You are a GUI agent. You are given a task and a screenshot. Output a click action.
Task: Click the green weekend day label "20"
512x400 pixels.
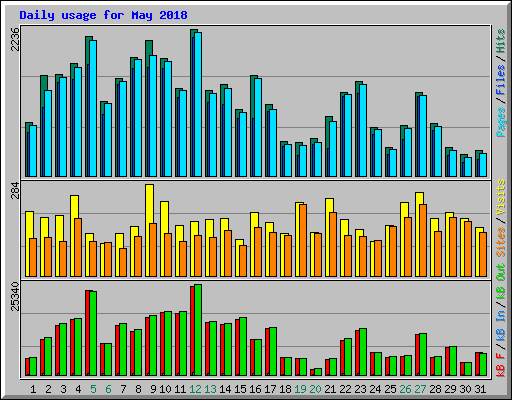(315, 389)
